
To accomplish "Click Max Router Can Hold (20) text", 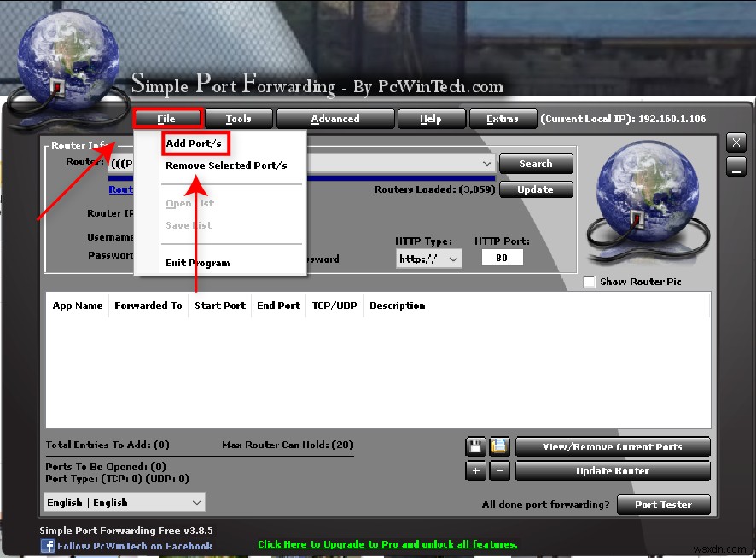I will 288,445.
